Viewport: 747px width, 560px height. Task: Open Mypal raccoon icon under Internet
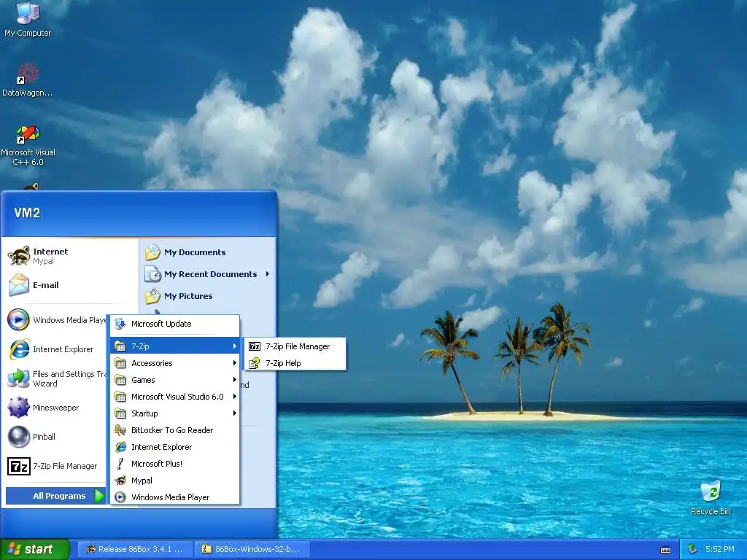[19, 256]
